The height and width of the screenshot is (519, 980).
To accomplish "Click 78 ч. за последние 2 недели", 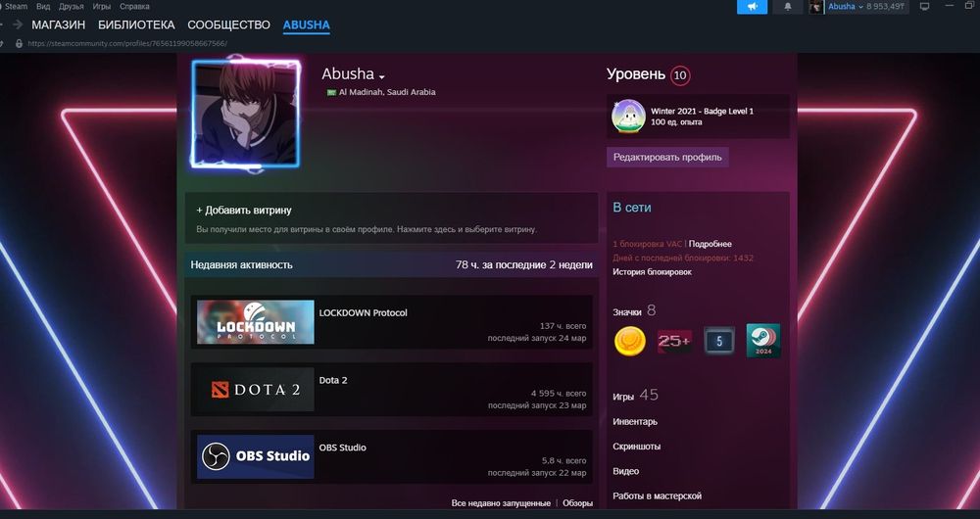I will [x=523, y=264].
